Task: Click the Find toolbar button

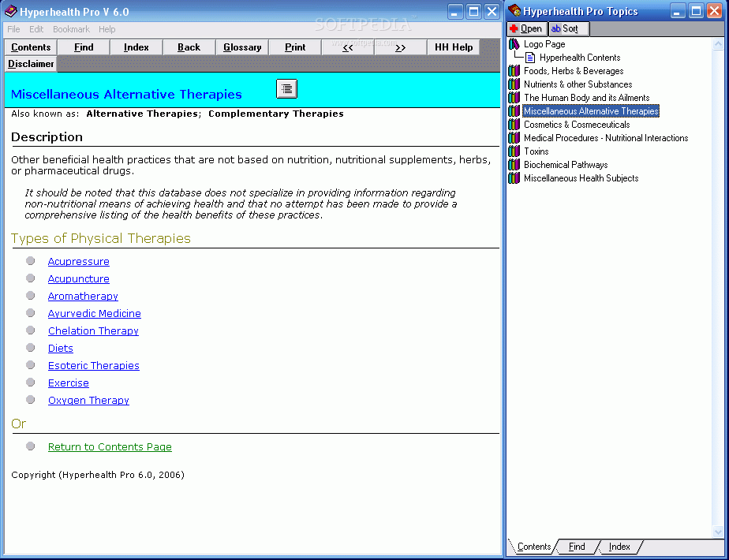Action: coord(84,47)
